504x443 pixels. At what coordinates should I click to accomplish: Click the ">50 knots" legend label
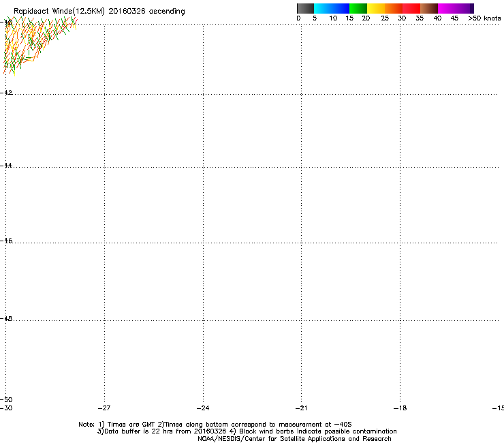click(x=484, y=18)
